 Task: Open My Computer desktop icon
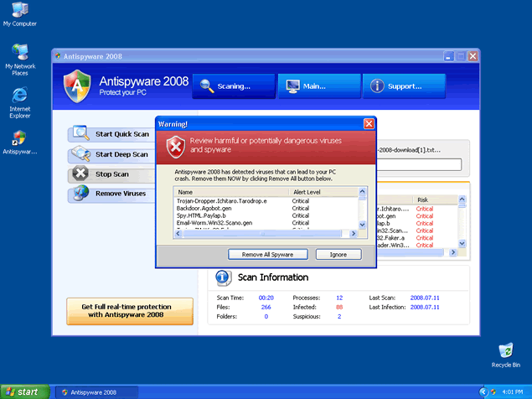(x=19, y=13)
